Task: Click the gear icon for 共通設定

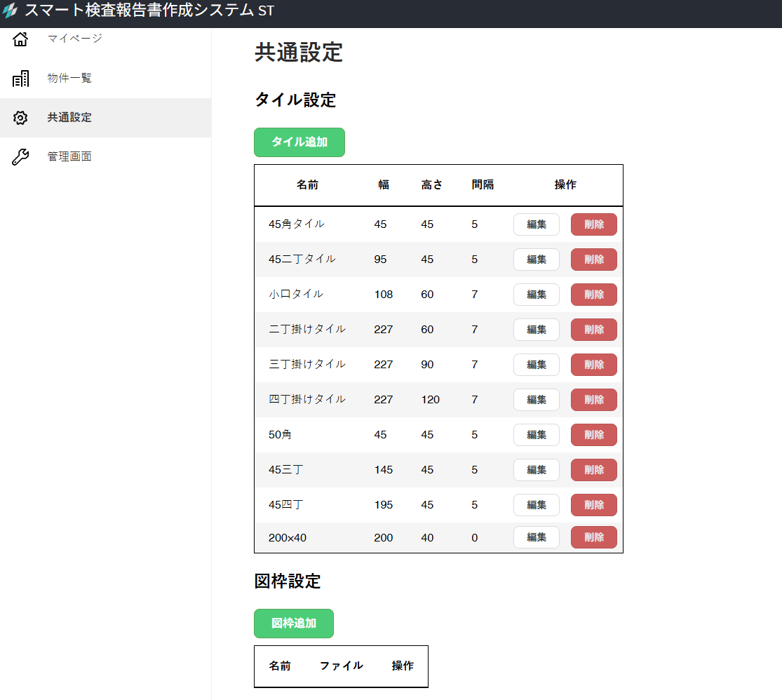Action: [20, 118]
